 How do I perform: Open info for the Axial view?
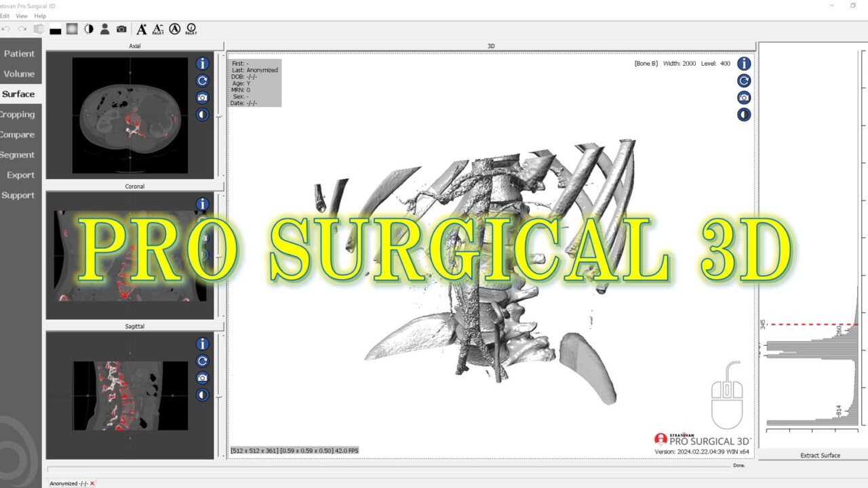pyautogui.click(x=202, y=64)
